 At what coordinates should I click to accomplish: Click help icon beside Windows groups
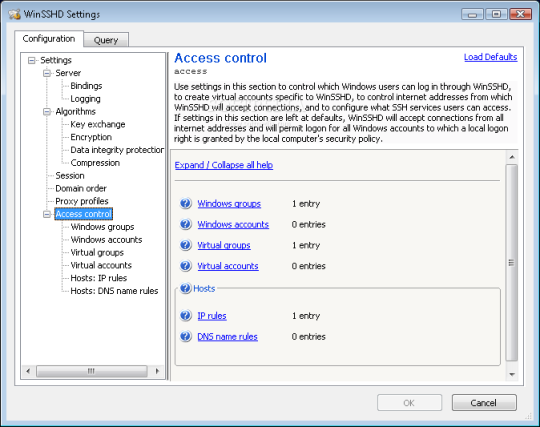pyautogui.click(x=185, y=204)
